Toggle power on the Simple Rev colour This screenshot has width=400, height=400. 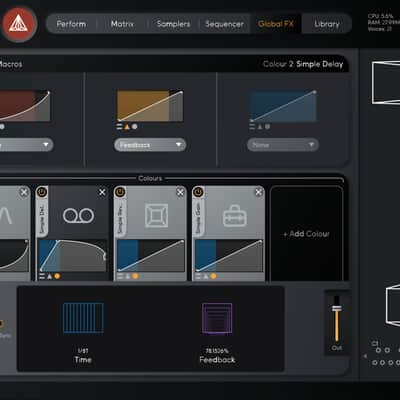pyautogui.click(x=120, y=192)
